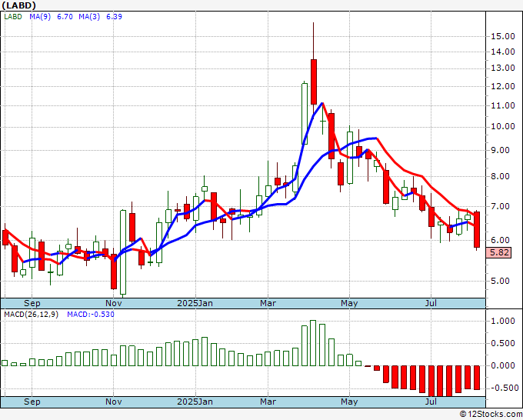Click the MA(3) legend label
This screenshot has height=420, width=523.
click(x=89, y=17)
